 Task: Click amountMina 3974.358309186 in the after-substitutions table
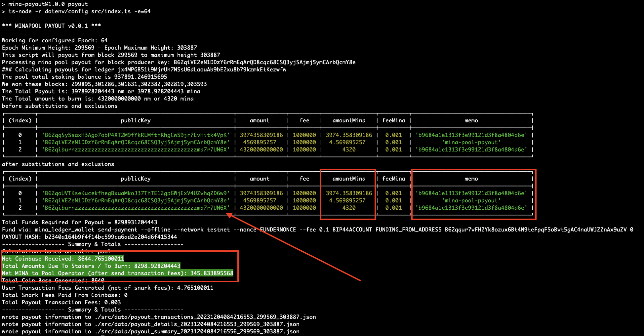coord(349,193)
